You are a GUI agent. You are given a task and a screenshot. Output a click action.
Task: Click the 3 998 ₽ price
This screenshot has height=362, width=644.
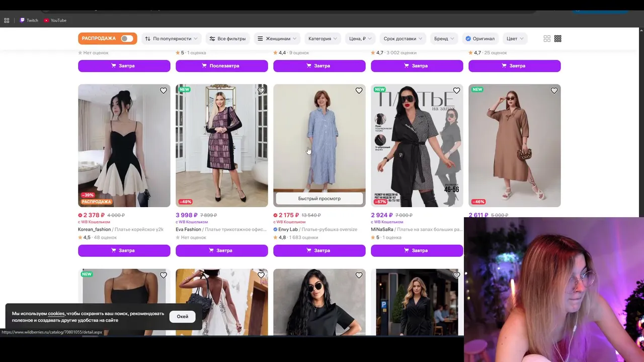[x=187, y=215]
